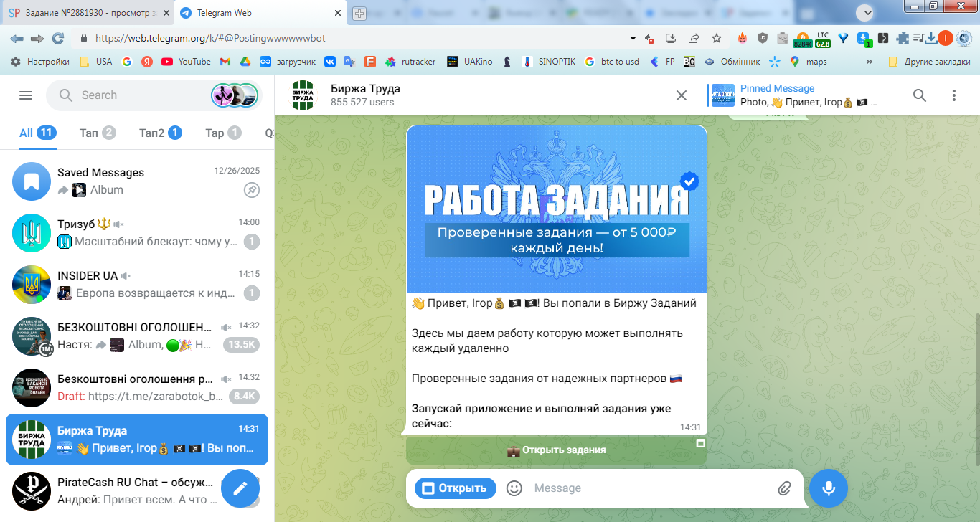The width and height of the screenshot is (980, 522).
Task: Open БЕЗКОШТОВНІ ОГОЛОШЕН... chat with Настя message
Action: (x=137, y=336)
